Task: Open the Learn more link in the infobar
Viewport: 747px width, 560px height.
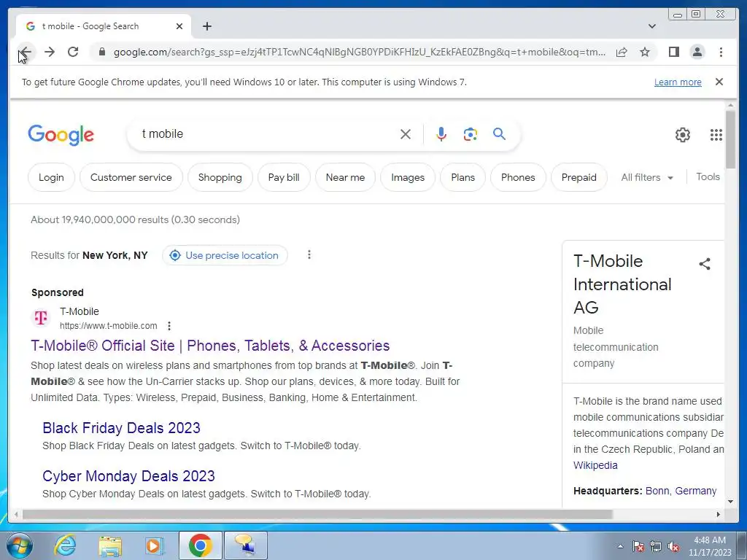Action: click(678, 82)
